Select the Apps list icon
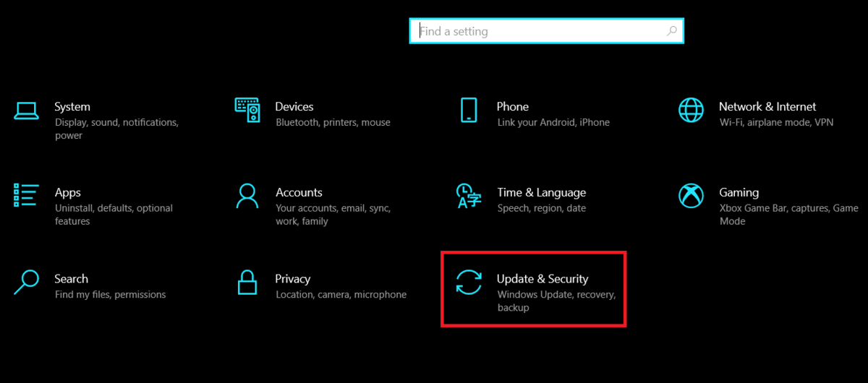This screenshot has width=868, height=383. 26,195
